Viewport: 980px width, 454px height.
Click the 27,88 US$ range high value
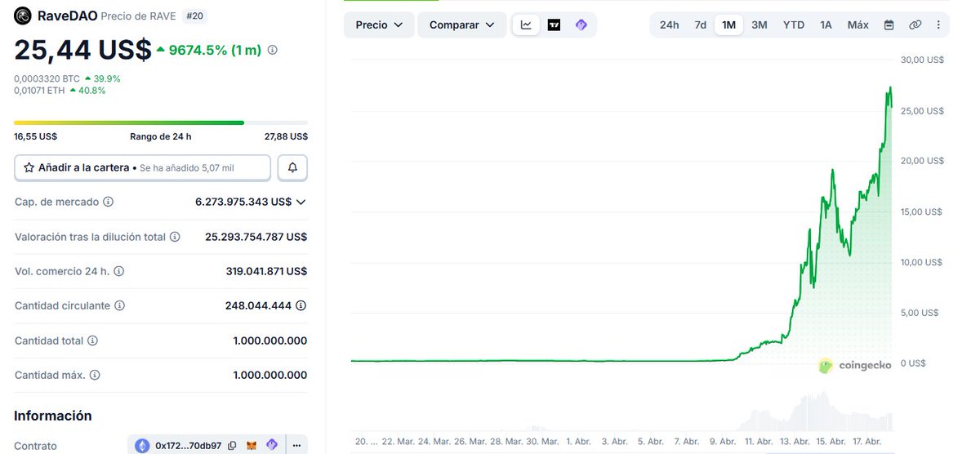286,136
